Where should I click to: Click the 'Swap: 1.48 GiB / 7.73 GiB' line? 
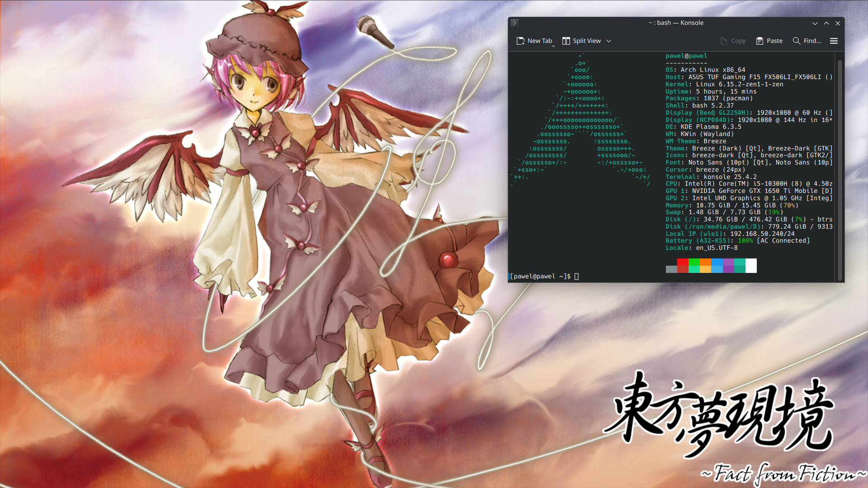coord(724,212)
